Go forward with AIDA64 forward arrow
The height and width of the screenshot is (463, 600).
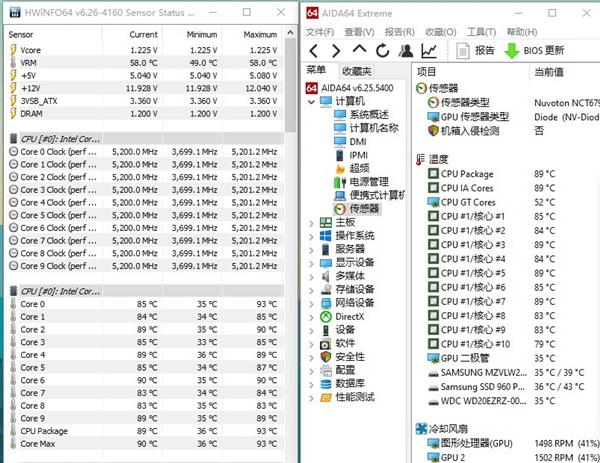point(336,51)
